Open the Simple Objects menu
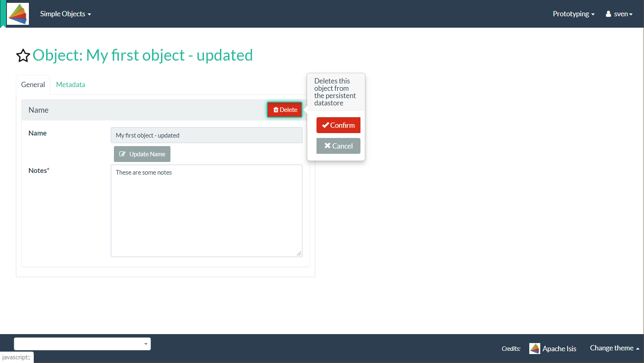 65,14
